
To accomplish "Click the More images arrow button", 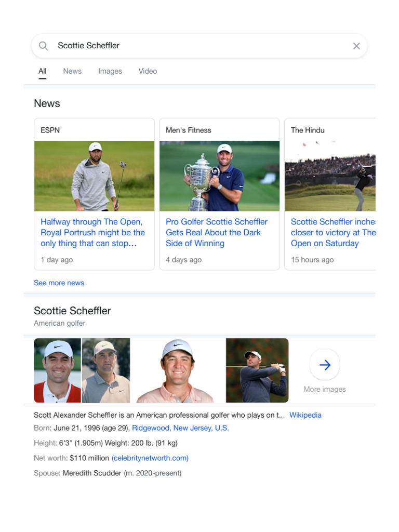I will click(325, 365).
